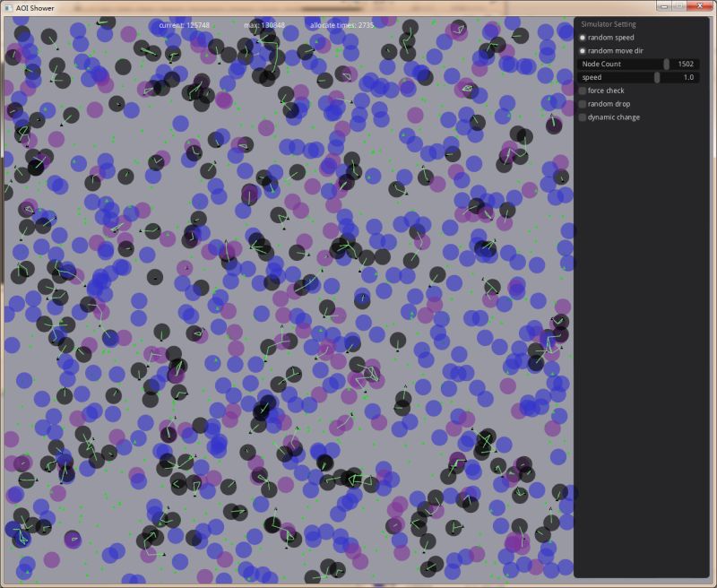This screenshot has width=717, height=588.
Task: Click the Node Count value 1502
Action: click(x=686, y=65)
